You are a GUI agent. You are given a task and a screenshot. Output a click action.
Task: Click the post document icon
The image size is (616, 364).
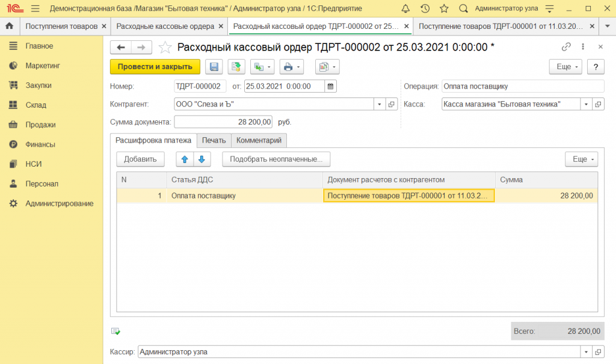(236, 67)
